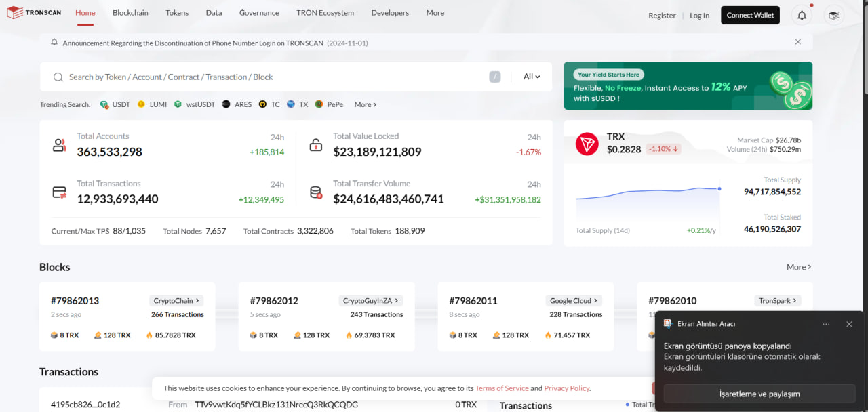Open transaction 4195cb826...0c1d2
Screen dimensions: 868x412
85,405
